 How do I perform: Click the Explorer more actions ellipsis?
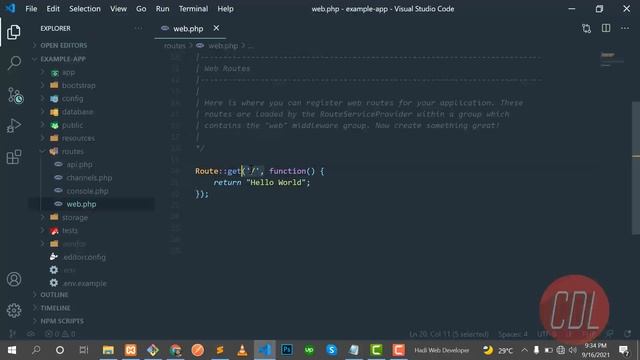point(138,28)
